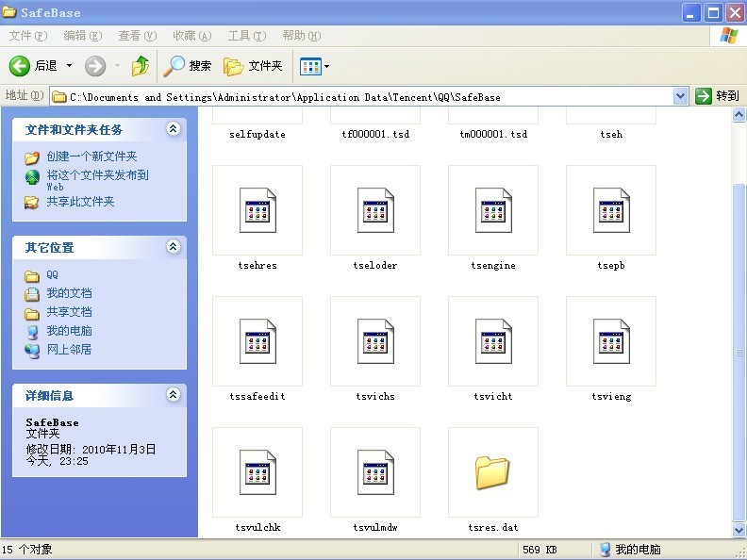Image resolution: width=747 pixels, height=560 pixels.
Task: Click the Up one level folder icon
Action: pos(141,66)
